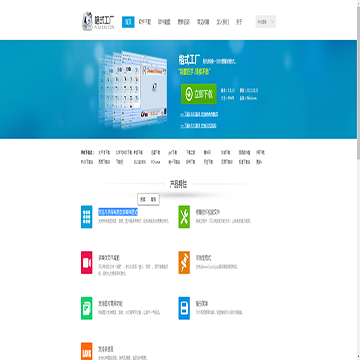Screen dimensions: 360x360
Task: Choose the left option in the selection popup
Action: [143, 200]
